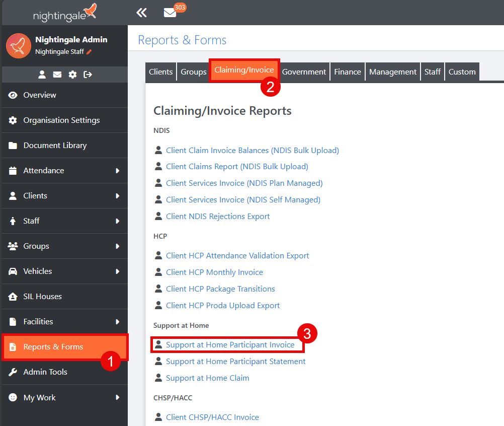Click the Vehicles car icon
Screen dimensions: 504x426
pyautogui.click(x=13, y=271)
